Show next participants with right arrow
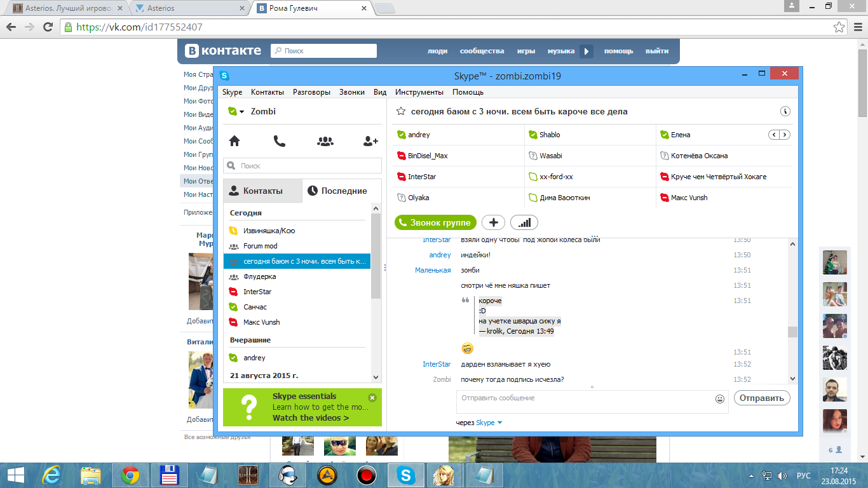The image size is (868, 488). [785, 135]
